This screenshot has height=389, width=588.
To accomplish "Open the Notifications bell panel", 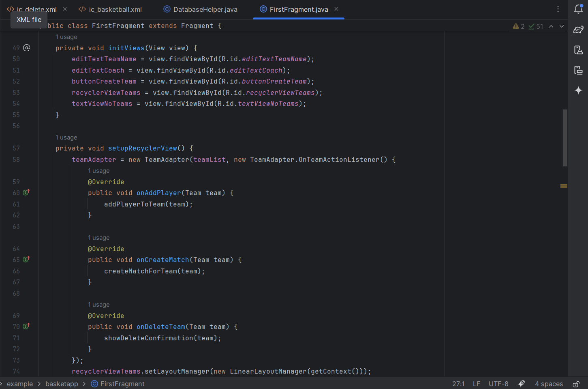I will click(x=578, y=9).
